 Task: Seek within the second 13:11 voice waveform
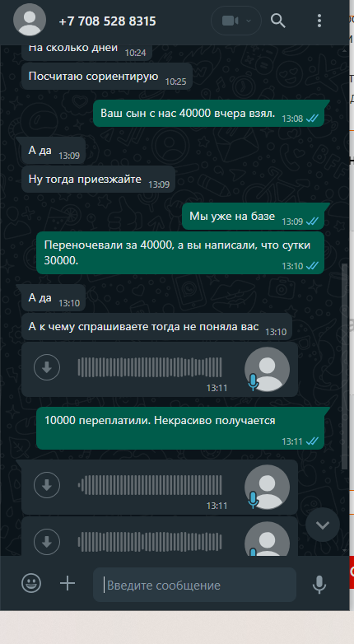click(150, 485)
